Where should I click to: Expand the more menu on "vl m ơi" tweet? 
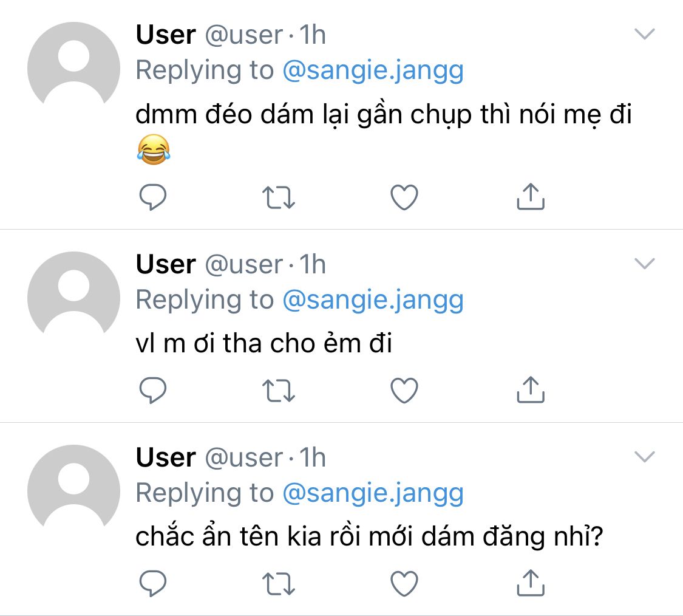pos(644,263)
